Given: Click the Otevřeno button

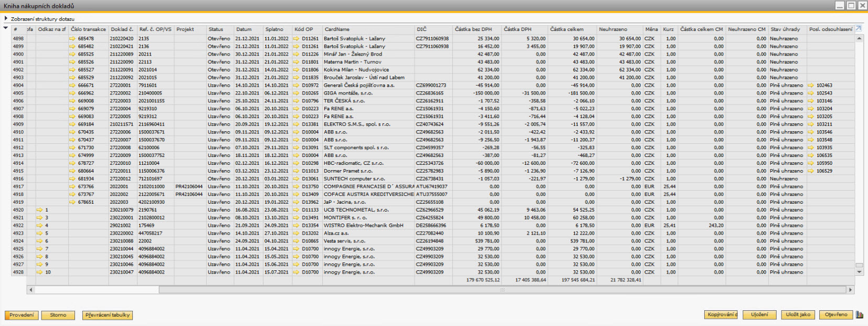Looking at the screenshot, I should point(836,315).
